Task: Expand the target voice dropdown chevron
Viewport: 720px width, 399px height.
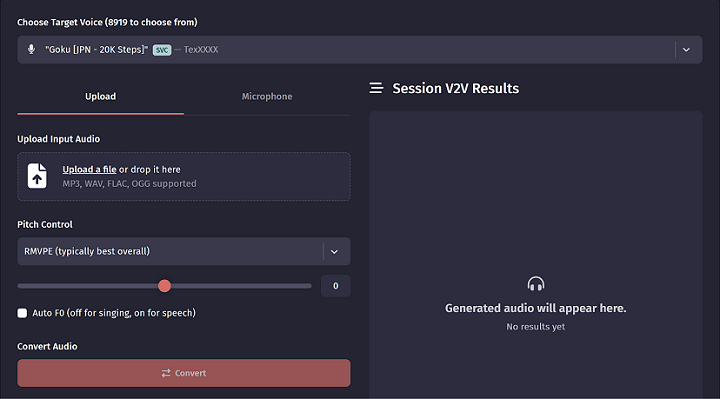Action: (x=686, y=50)
